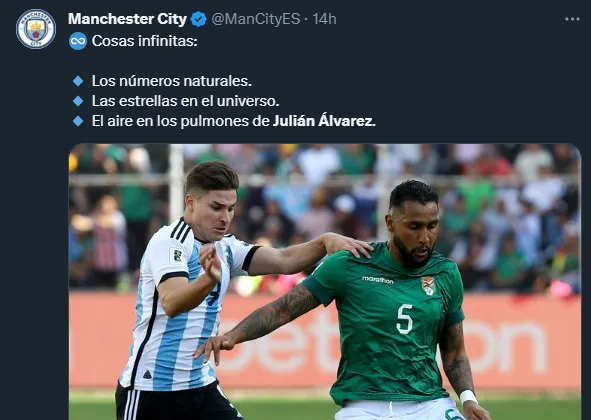The height and width of the screenshot is (420, 591).
Task: Click the 'El aire en los pulmones de' text
Action: pos(181,121)
